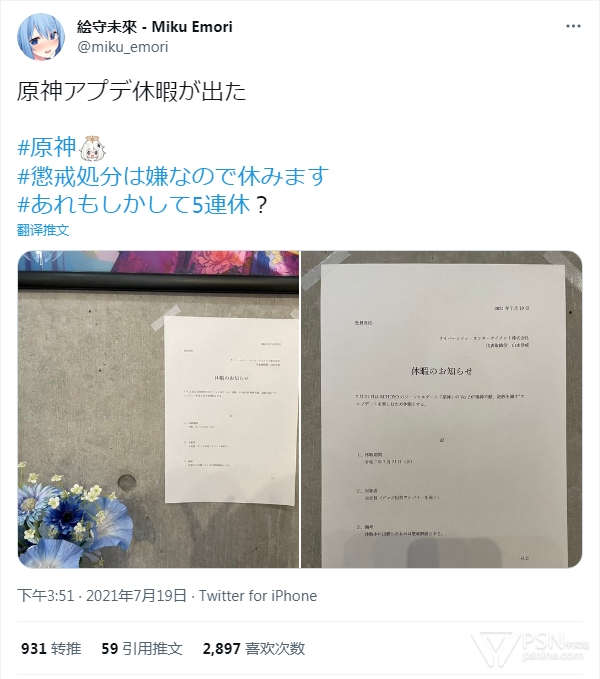Open the @miku_emori handle link
600x679 pixels.
(123, 47)
